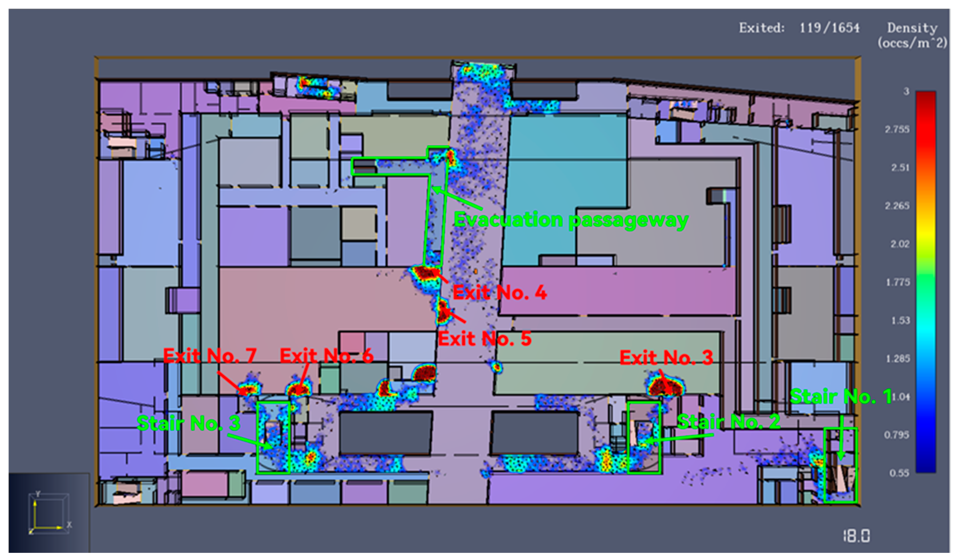
Task: Click the Exited 119/1654 counter
Action: point(798,28)
